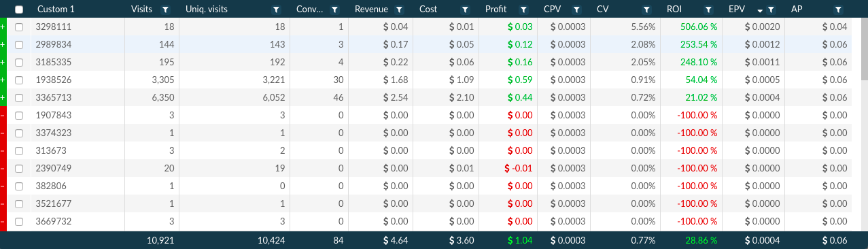Click the EPV sort direction arrow
Screen dimensions: 868x249
760,10
